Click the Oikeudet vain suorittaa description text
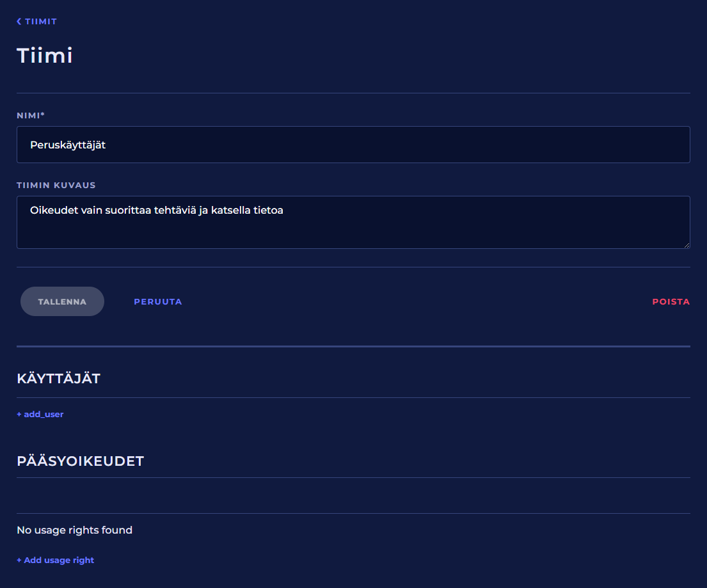 tap(157, 210)
